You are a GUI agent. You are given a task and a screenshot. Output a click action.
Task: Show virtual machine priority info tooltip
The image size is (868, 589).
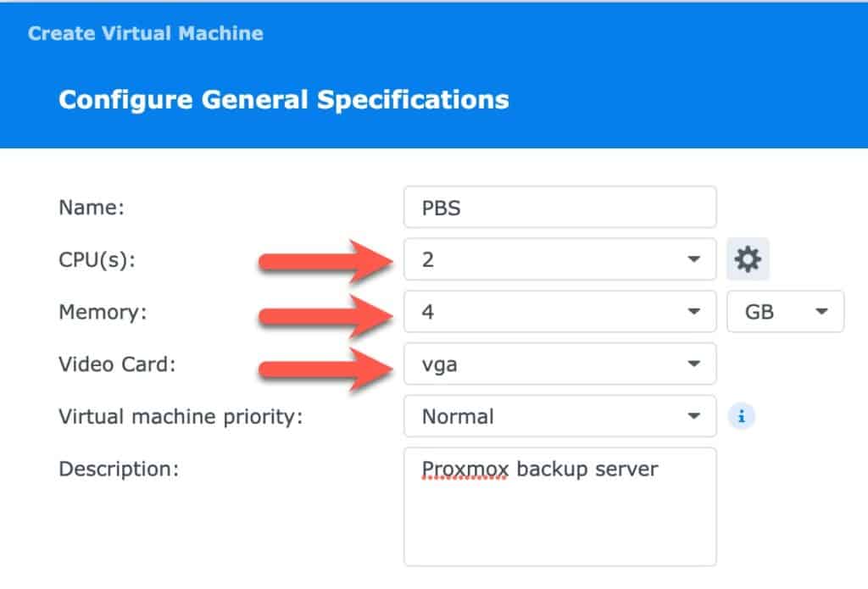click(x=741, y=416)
